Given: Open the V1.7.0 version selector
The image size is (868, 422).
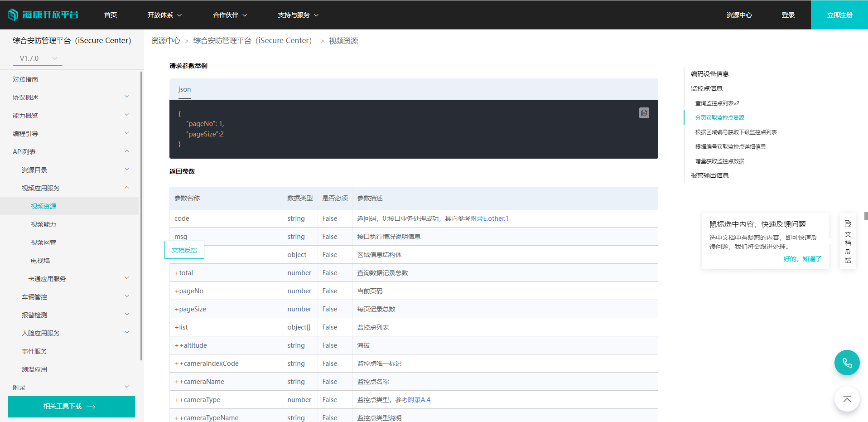Looking at the screenshot, I should [38, 58].
